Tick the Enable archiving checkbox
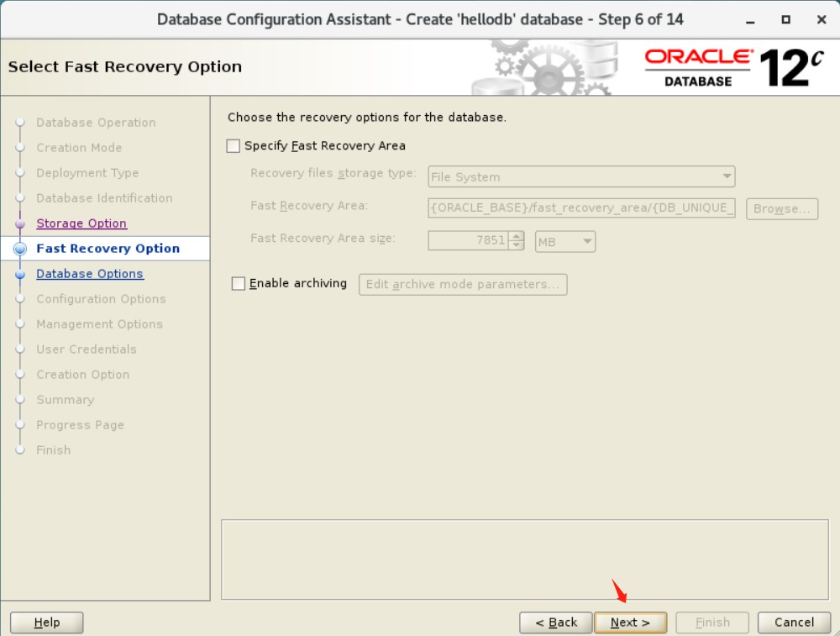 [x=239, y=283]
